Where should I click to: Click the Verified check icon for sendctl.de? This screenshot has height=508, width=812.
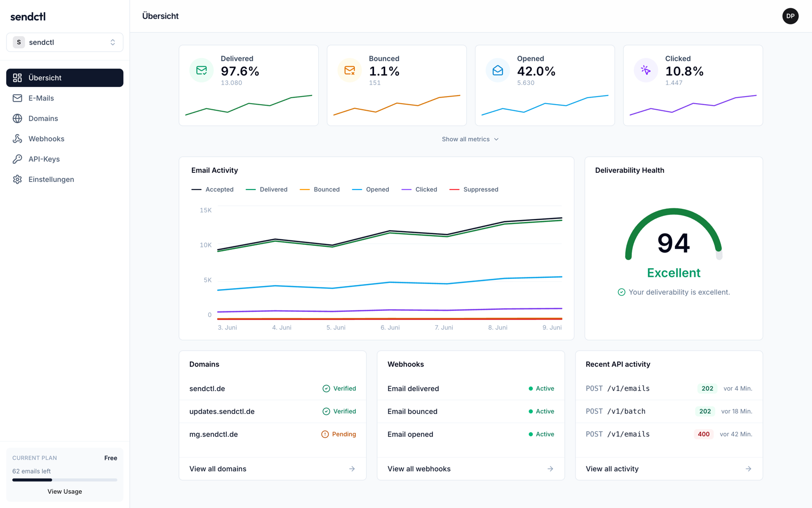coord(326,389)
